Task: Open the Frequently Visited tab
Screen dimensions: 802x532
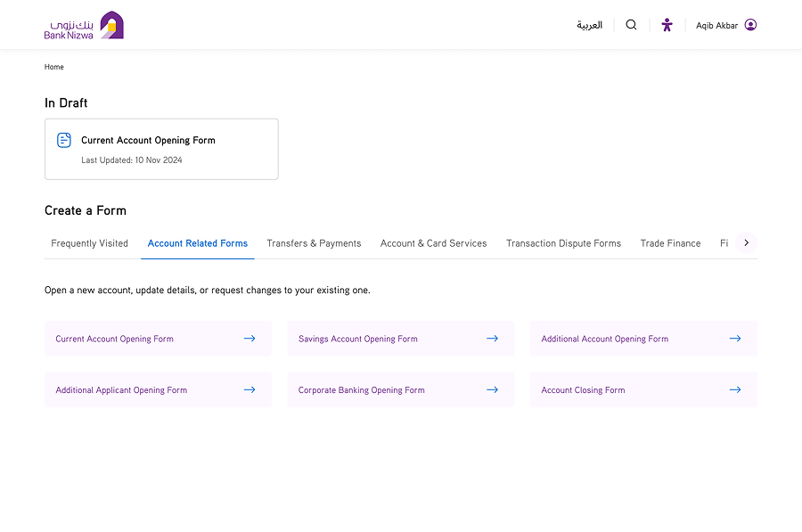Action: 90,243
